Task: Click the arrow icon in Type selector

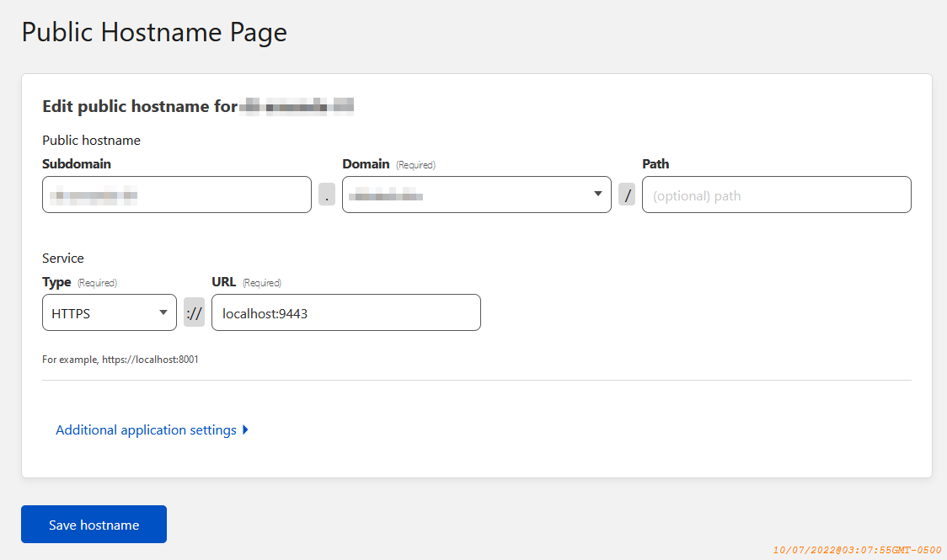Action: click(x=163, y=312)
